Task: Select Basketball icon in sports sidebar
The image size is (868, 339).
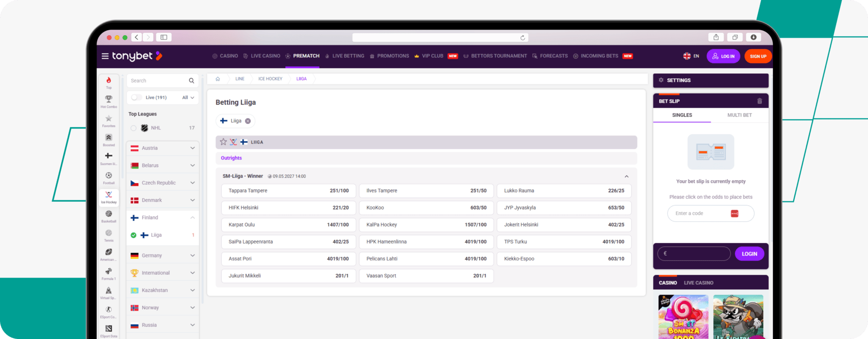Action: (x=108, y=213)
